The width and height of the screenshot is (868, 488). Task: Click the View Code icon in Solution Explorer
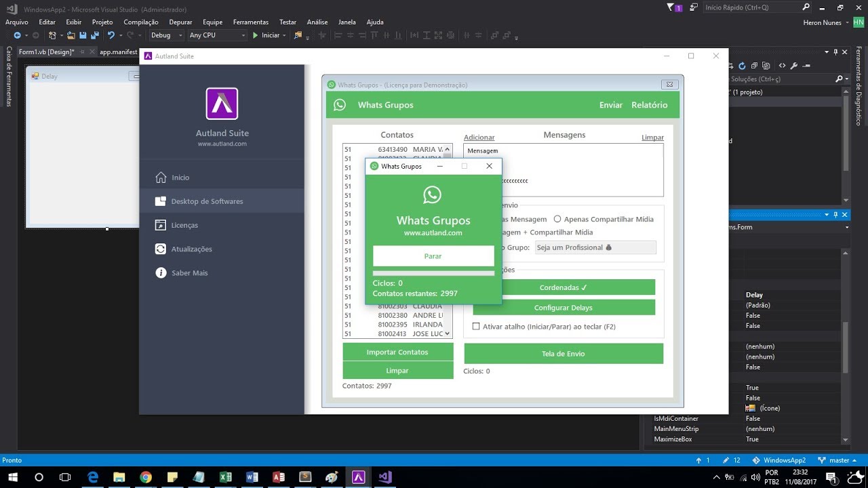pyautogui.click(x=783, y=66)
